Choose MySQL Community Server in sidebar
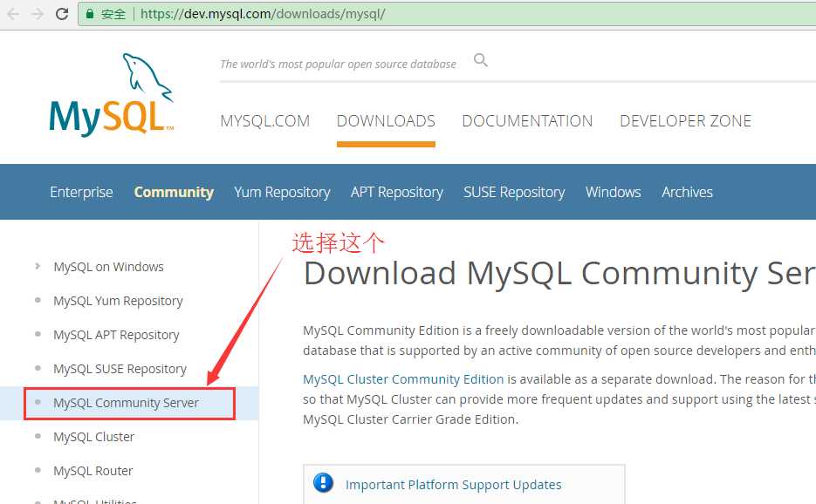This screenshot has height=504, width=816. point(126,403)
